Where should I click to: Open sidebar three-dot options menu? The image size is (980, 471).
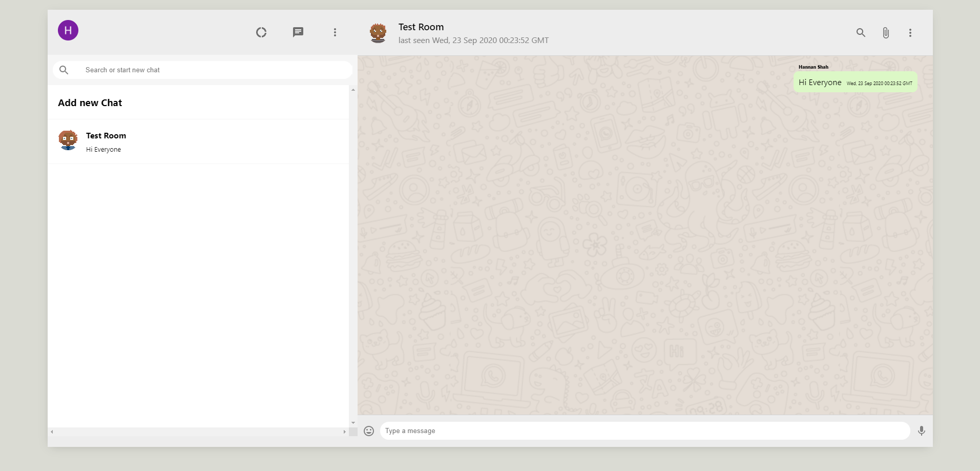click(335, 32)
